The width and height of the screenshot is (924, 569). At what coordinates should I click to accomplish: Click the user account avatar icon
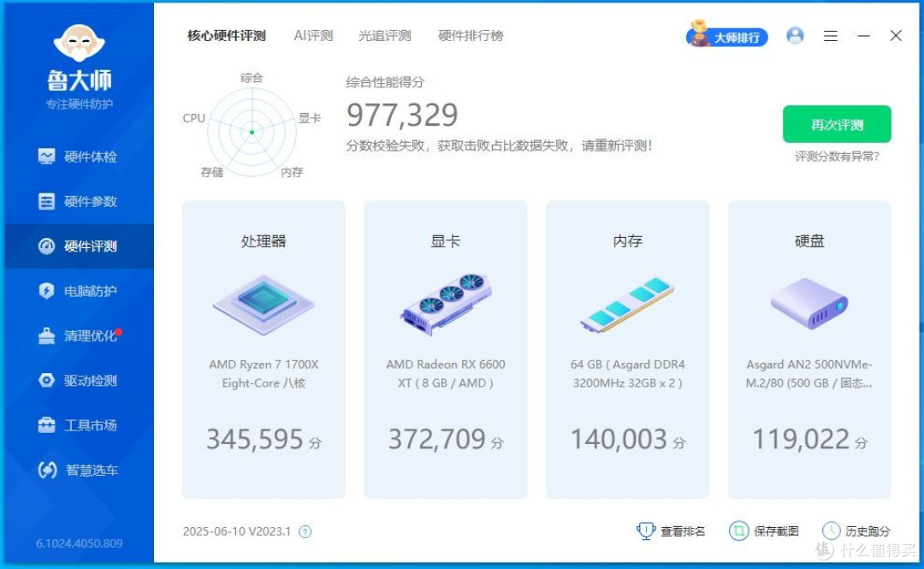click(795, 36)
